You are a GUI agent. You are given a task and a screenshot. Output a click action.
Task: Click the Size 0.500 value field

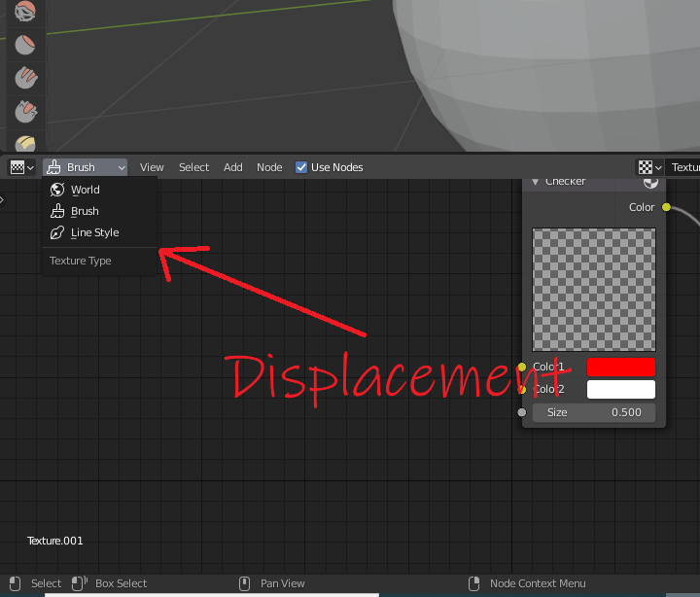click(594, 412)
